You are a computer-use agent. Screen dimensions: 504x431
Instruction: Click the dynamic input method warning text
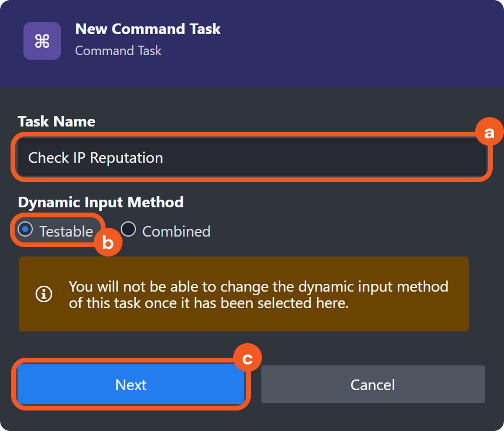(x=258, y=295)
